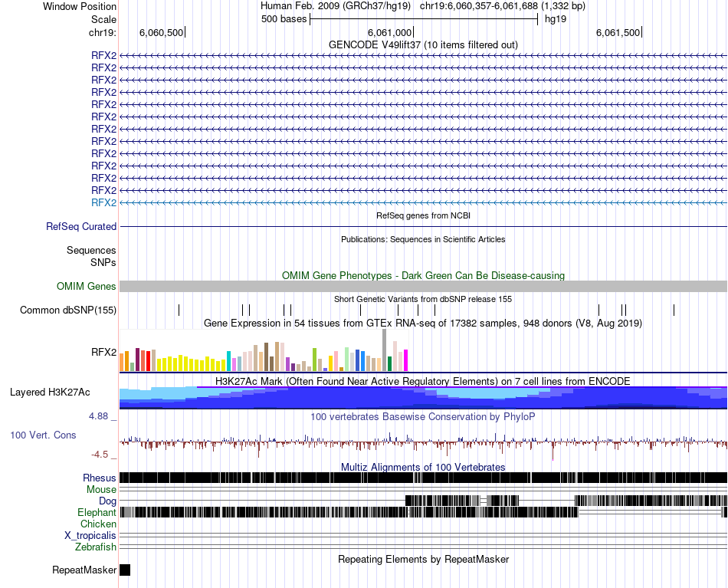Click the Scale label
Screen dimensions: 728x588
[103, 19]
